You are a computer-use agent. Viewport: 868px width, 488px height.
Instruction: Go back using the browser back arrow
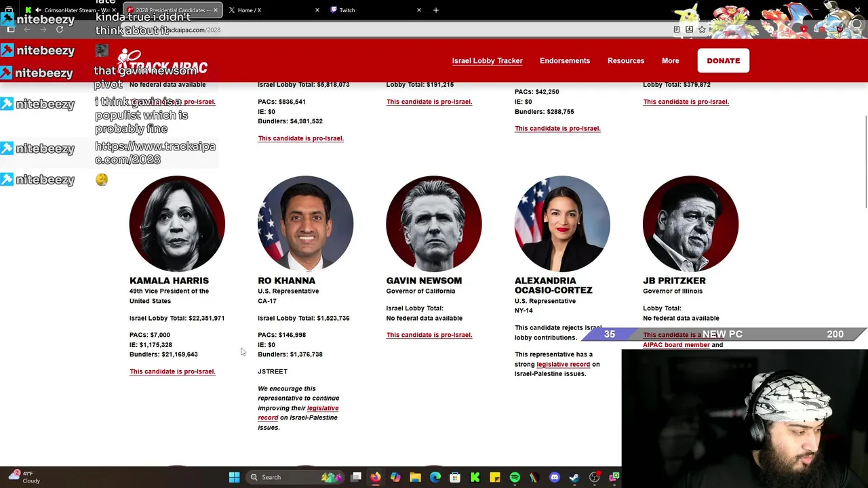[27, 29]
